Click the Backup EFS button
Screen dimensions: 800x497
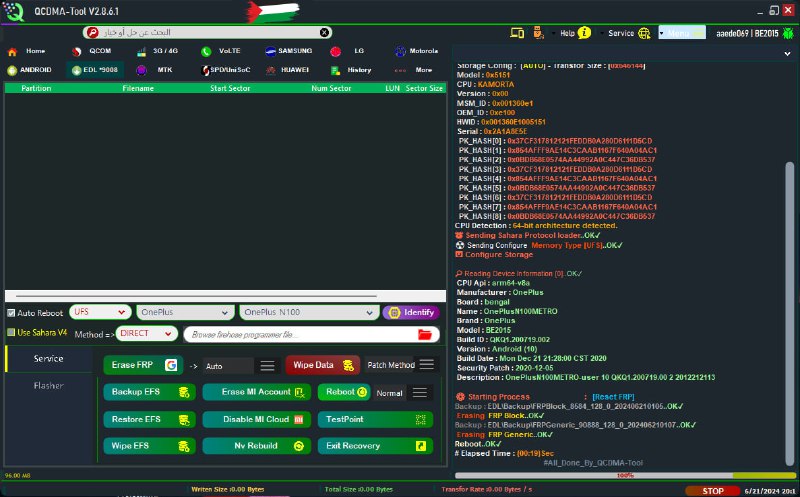149,392
